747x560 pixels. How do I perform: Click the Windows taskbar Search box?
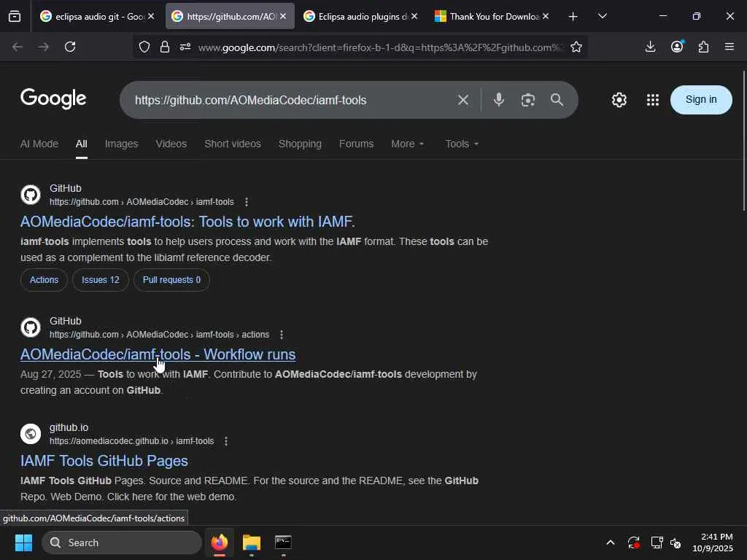(122, 542)
